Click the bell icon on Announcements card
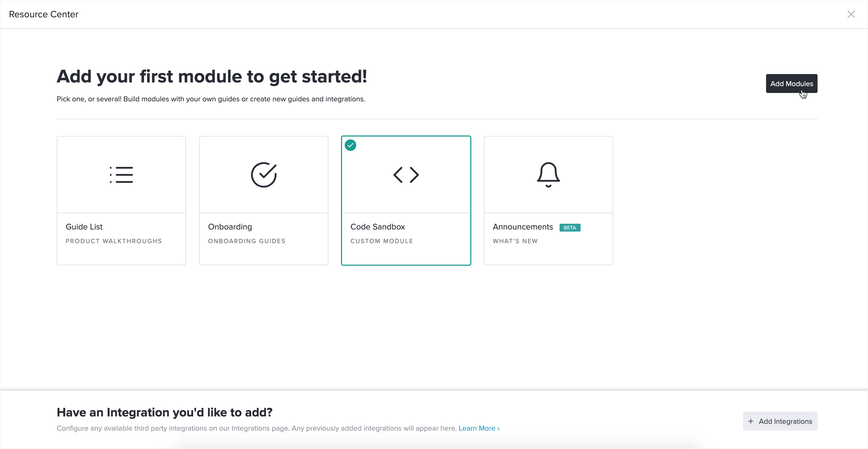Image resolution: width=868 pixels, height=449 pixels. 548,175
